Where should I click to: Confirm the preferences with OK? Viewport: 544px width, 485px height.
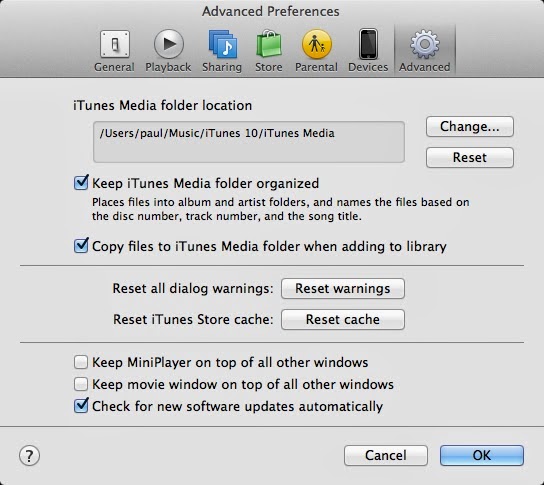pyautogui.click(x=482, y=456)
